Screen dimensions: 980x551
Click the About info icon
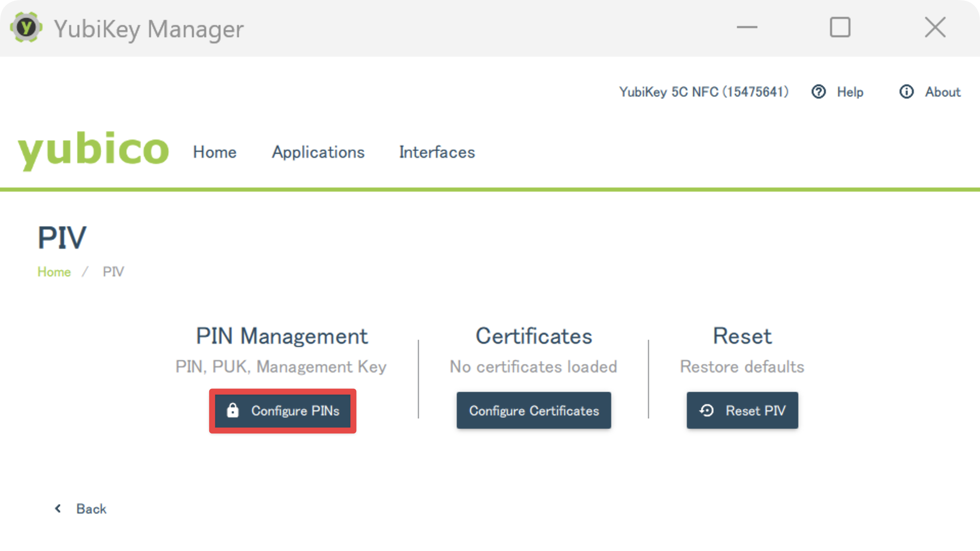(x=906, y=92)
